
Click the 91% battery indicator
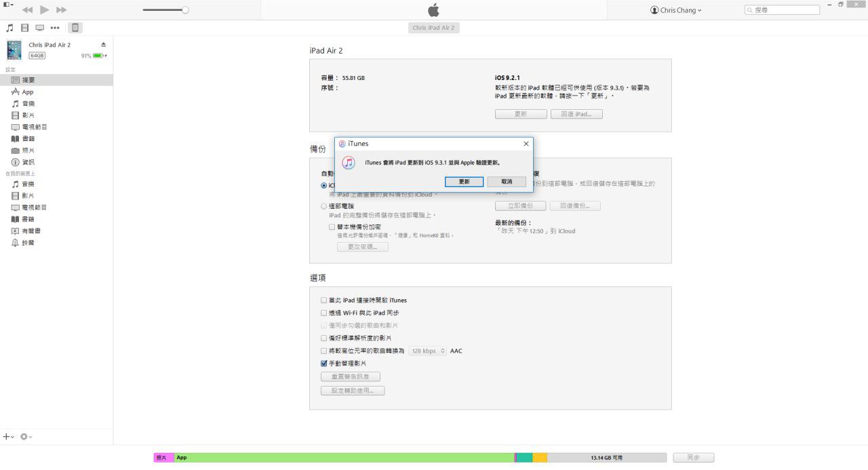pyautogui.click(x=94, y=56)
